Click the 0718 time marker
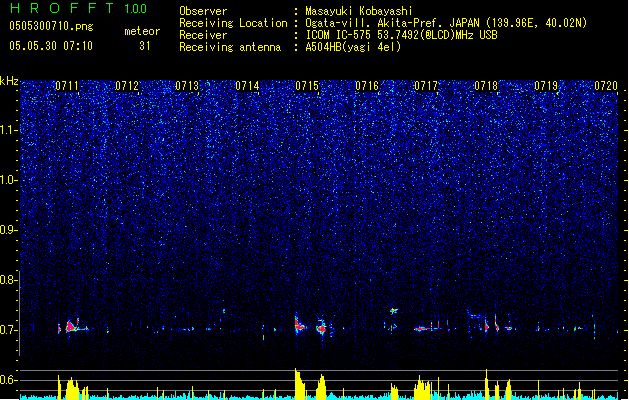The width and height of the screenshot is (629, 400). [x=486, y=86]
